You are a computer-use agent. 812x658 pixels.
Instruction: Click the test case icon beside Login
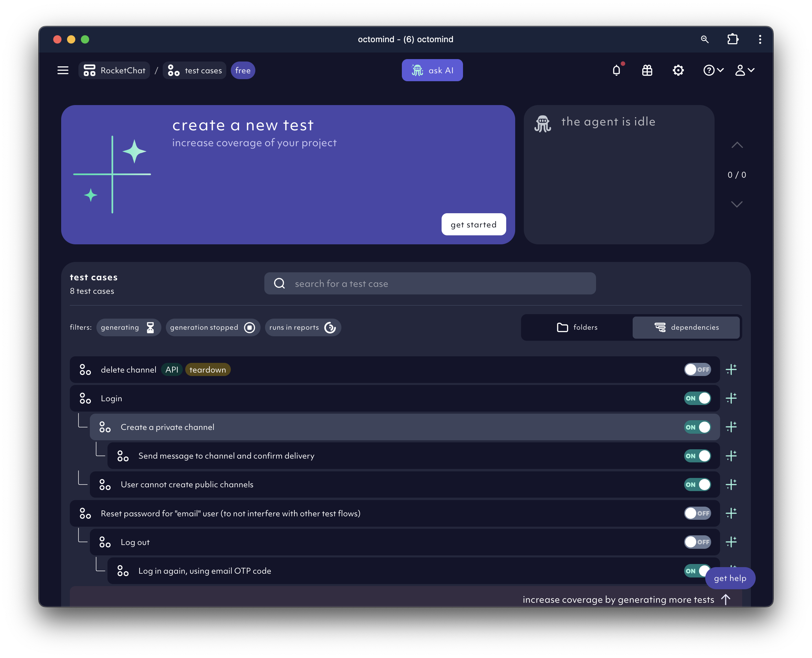(85, 398)
